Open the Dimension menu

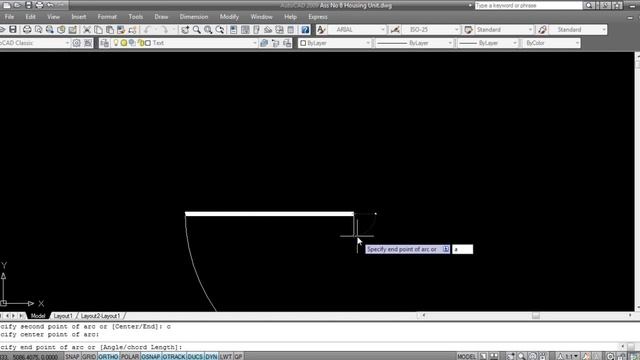(194, 17)
